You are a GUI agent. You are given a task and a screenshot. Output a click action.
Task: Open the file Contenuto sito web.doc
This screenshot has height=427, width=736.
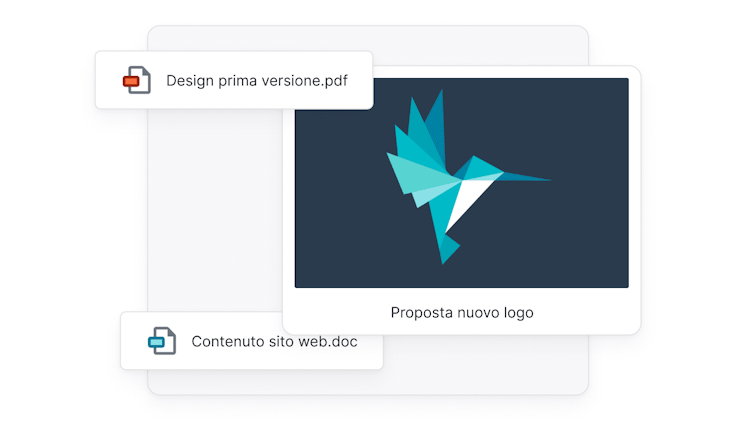tap(274, 342)
